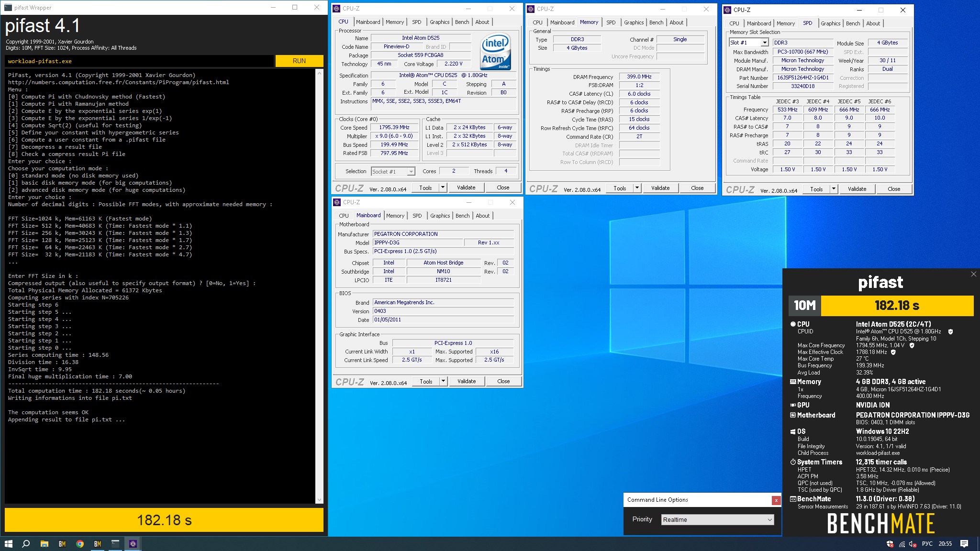
Task: Click the pifast console vertical scrollbar
Action: 320,286
